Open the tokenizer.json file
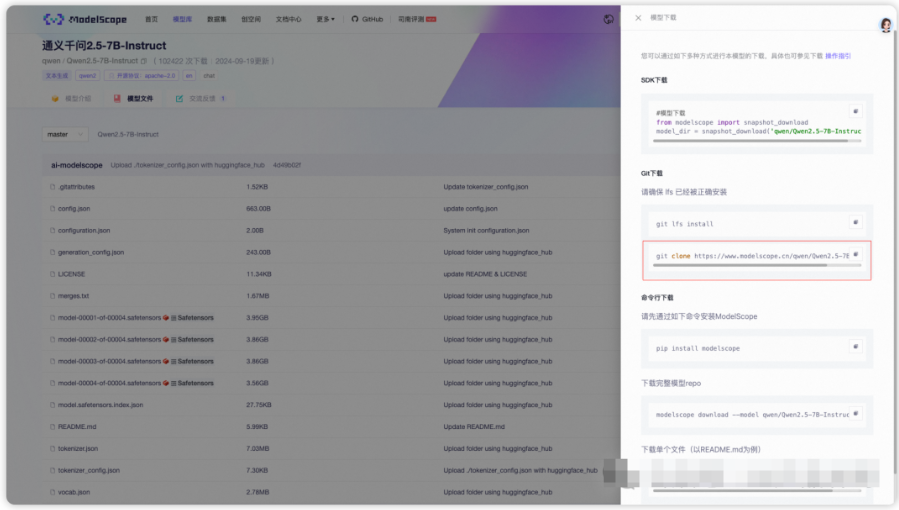This screenshot has height=510, width=899. 78,448
